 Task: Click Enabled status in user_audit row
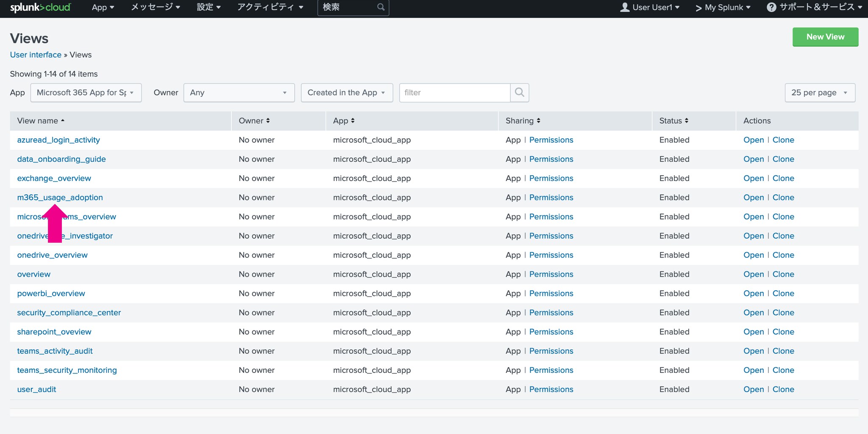[x=674, y=389]
